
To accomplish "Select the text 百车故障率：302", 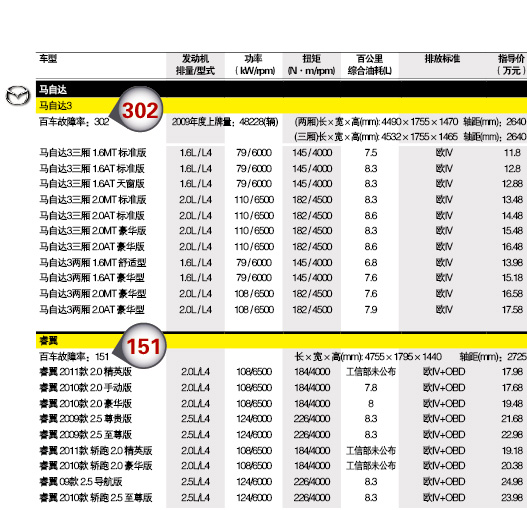I will (74, 122).
